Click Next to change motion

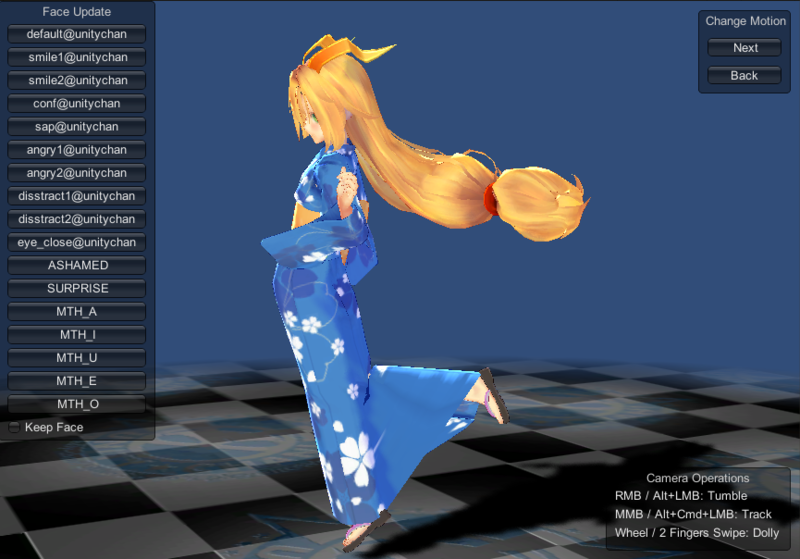(x=744, y=48)
